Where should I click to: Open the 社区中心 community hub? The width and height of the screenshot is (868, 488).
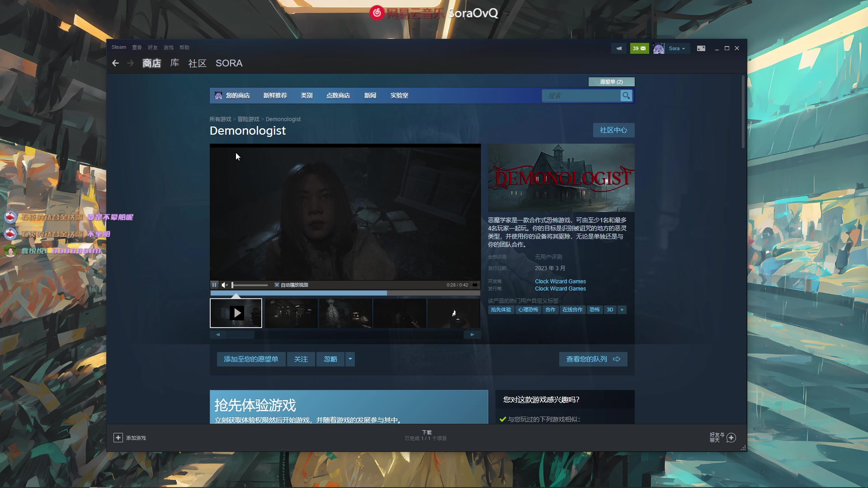613,130
